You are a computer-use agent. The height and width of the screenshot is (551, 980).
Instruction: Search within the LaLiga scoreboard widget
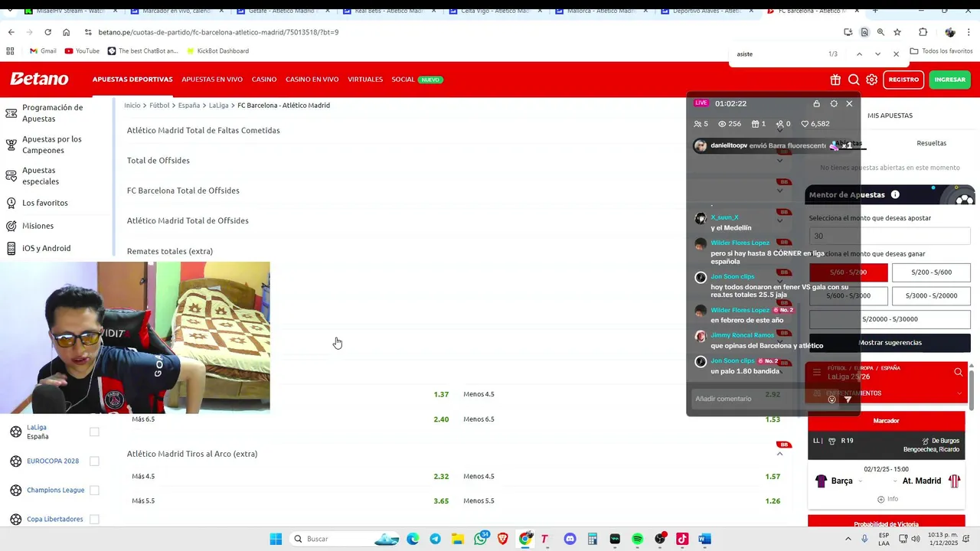point(959,372)
